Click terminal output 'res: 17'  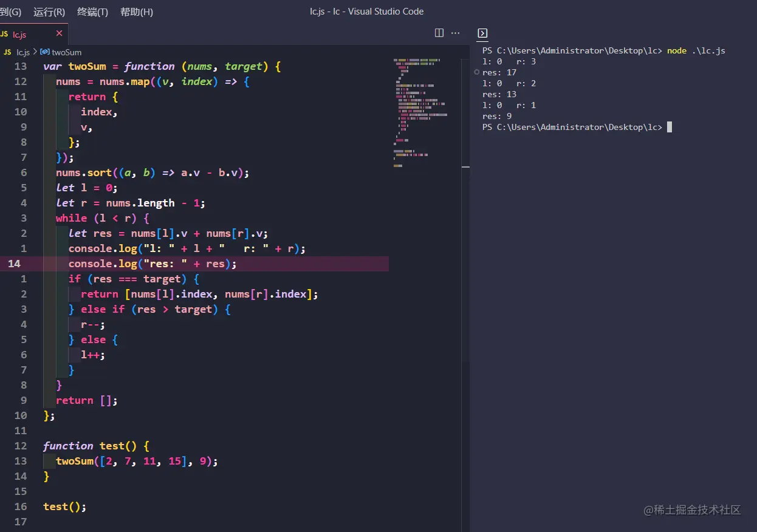tap(499, 72)
